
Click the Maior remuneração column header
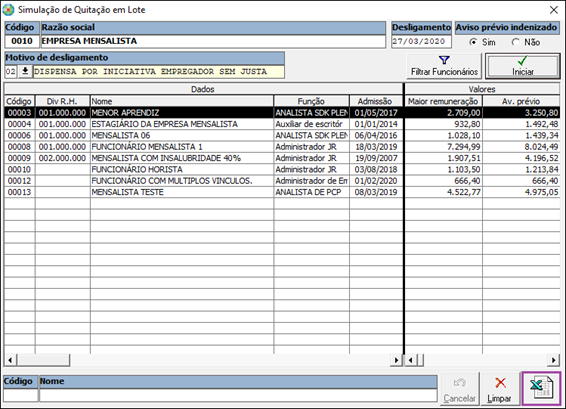pos(443,101)
